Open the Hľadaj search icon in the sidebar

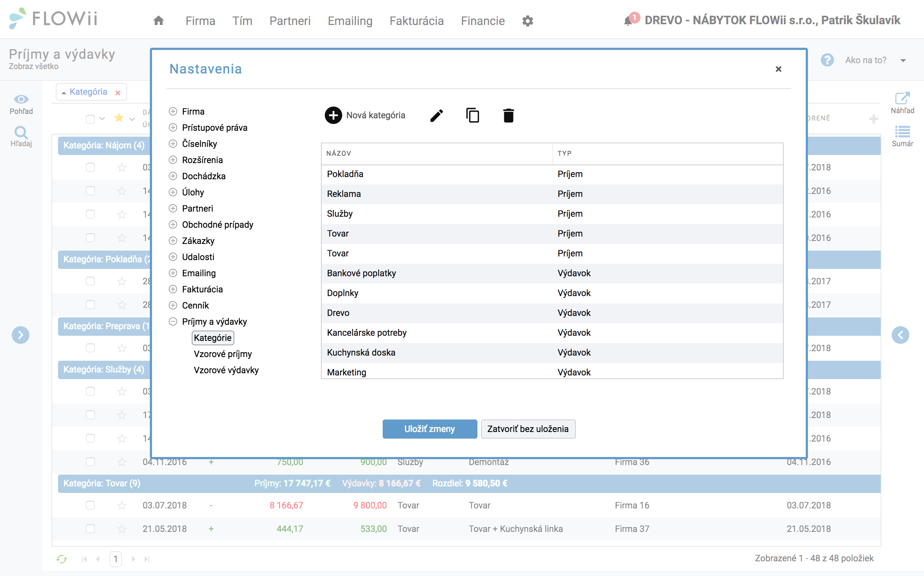(21, 133)
